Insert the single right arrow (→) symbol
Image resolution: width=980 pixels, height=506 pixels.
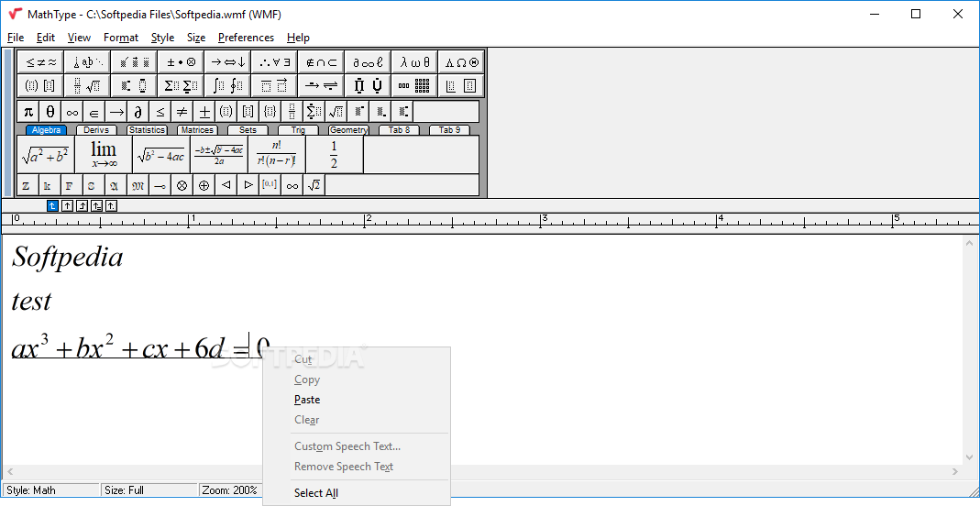click(116, 112)
